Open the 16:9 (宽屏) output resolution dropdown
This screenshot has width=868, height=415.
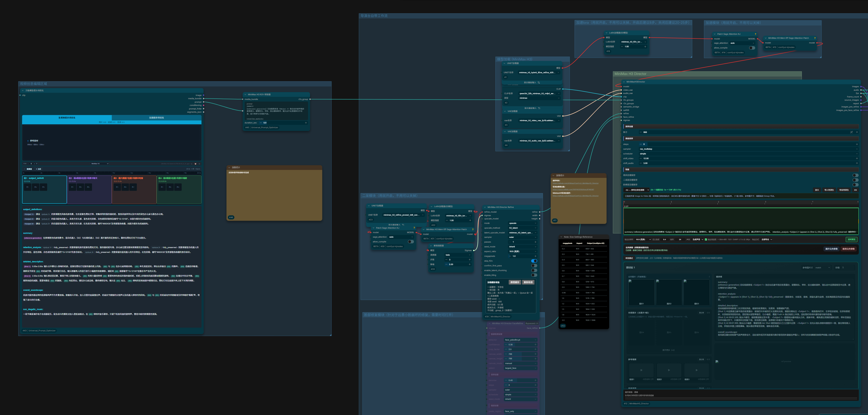(x=643, y=240)
